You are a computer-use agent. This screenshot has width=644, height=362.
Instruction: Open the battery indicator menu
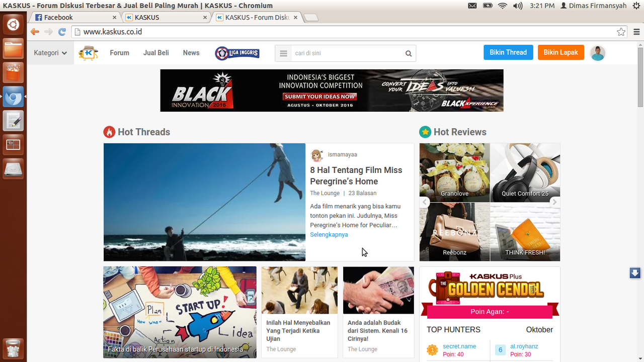coord(488,6)
